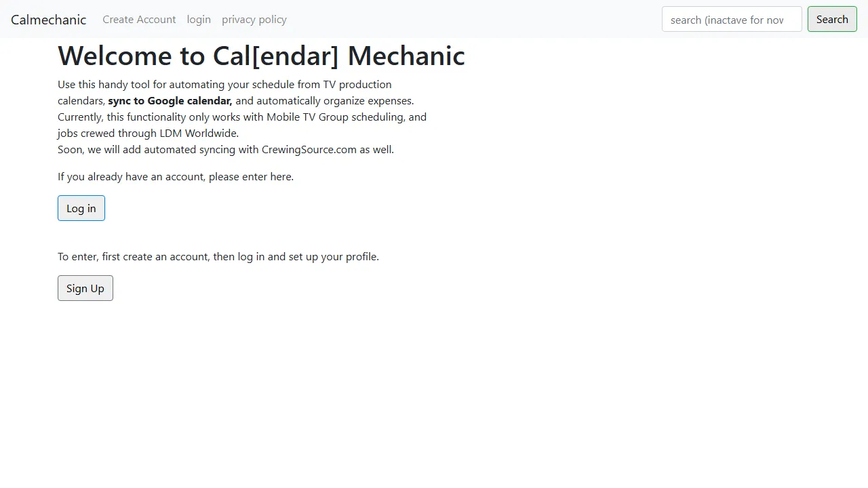Navigate to the login page via navbar
The image size is (868, 488).
pyautogui.click(x=199, y=20)
